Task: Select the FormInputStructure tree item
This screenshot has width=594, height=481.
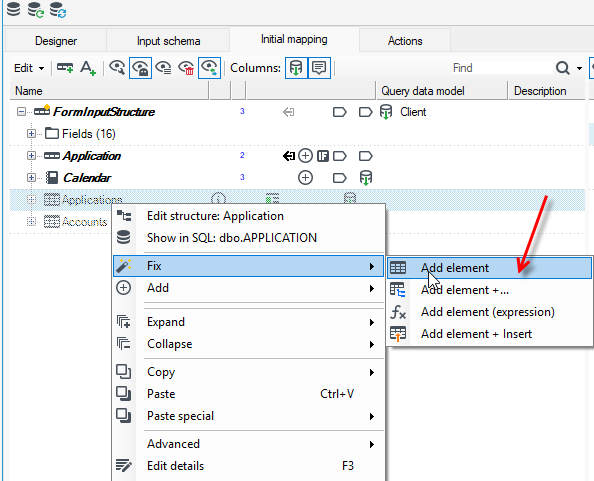Action: (x=103, y=112)
